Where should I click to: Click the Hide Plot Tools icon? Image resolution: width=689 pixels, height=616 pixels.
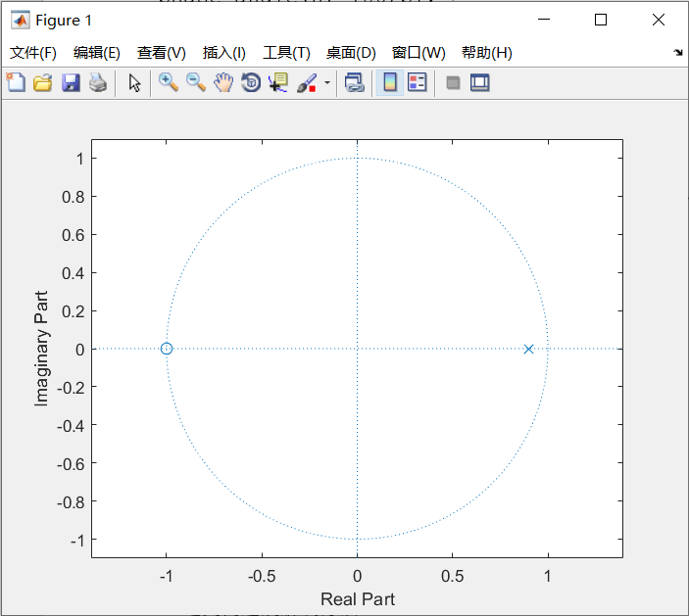point(453,82)
